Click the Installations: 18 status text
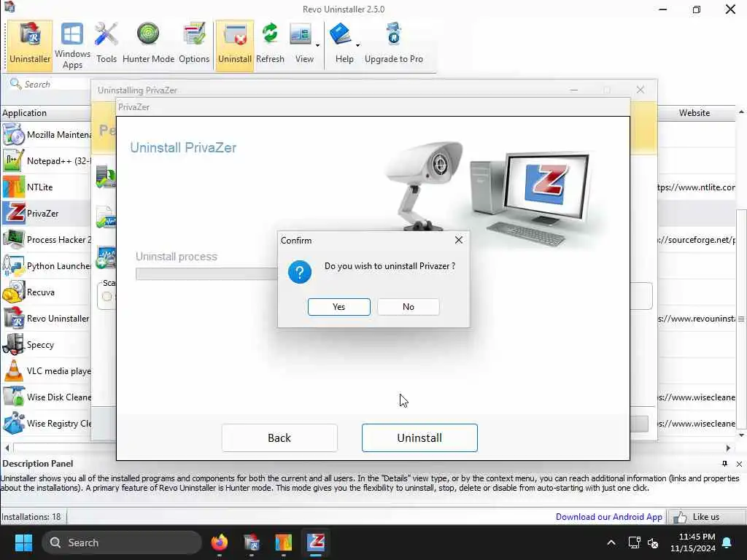747x560 pixels. click(x=31, y=517)
